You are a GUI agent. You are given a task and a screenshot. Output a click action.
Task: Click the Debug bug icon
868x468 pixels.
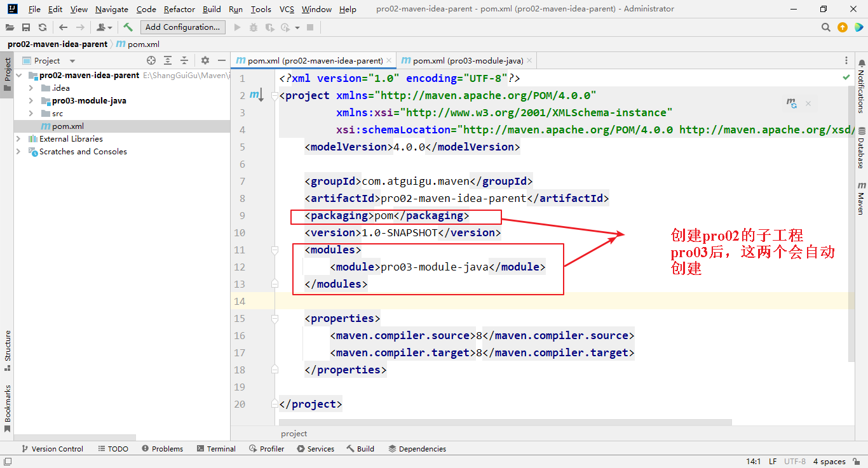click(254, 27)
